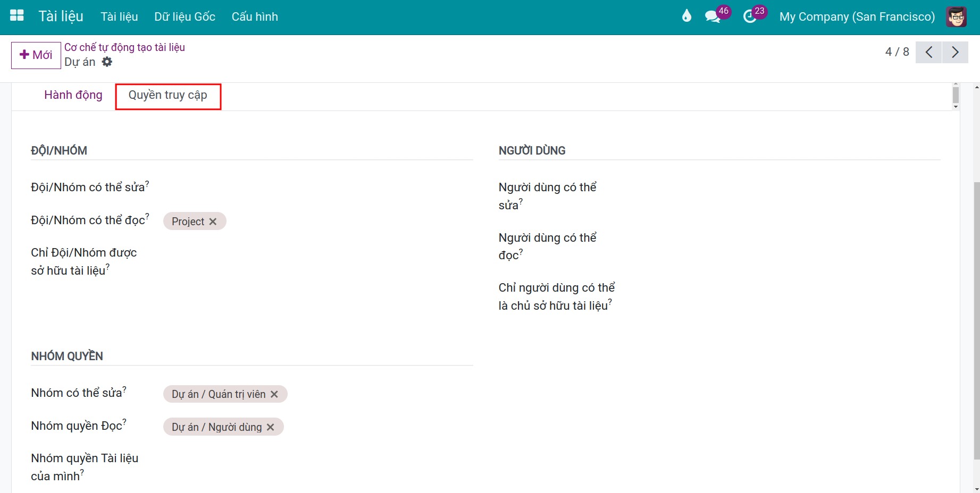Open the user avatar menu

coord(956,16)
